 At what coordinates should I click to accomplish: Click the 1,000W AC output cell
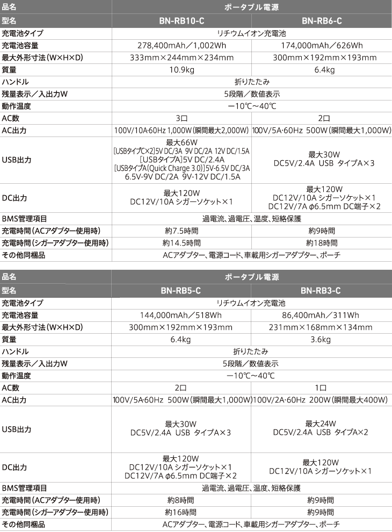[182, 130]
